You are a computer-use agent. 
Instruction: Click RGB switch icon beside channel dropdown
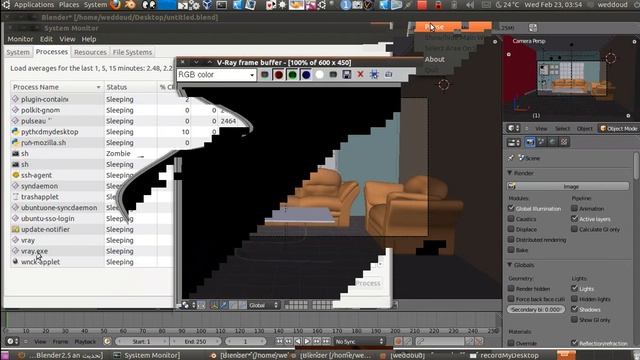264,75
